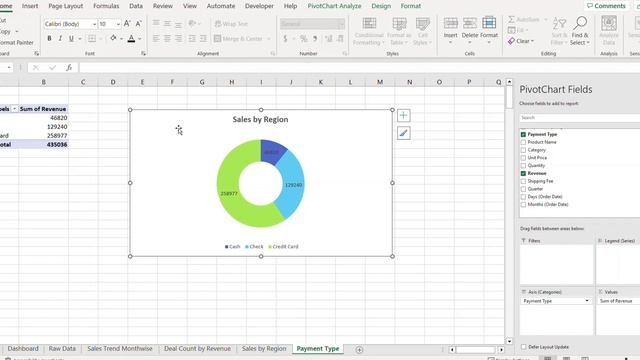Viewport: 640px width, 360px height.
Task: Switch to the Raw Data sheet tab
Action: (x=62, y=349)
